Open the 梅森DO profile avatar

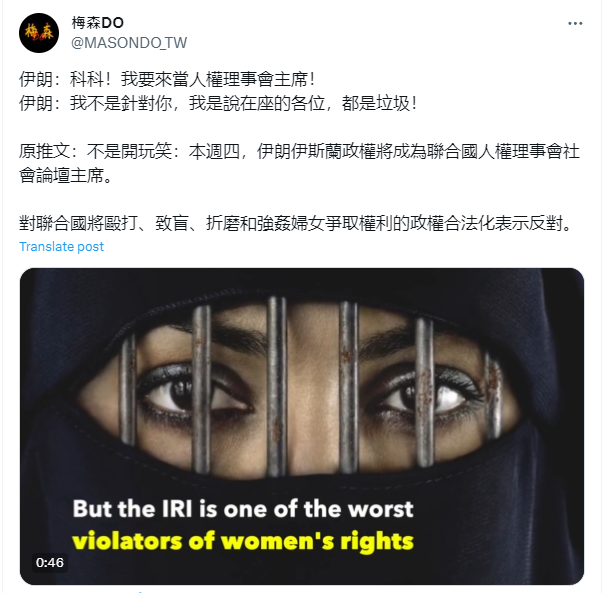coord(39,33)
